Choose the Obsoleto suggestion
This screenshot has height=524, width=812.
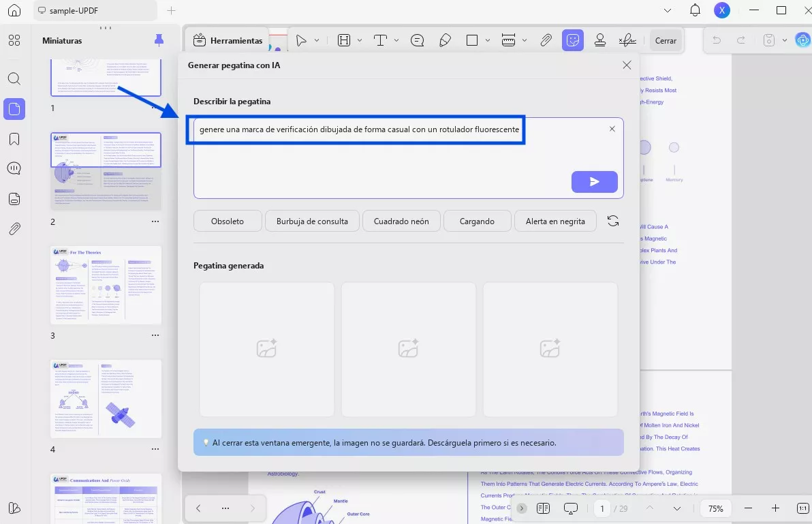click(x=228, y=221)
